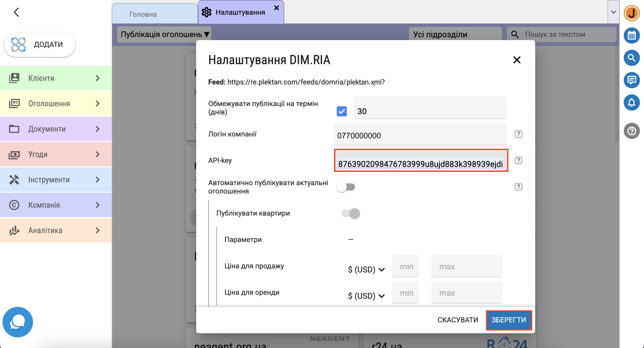The image size is (644, 348).
Task: Open the notifications bell icon
Action: 632,102
